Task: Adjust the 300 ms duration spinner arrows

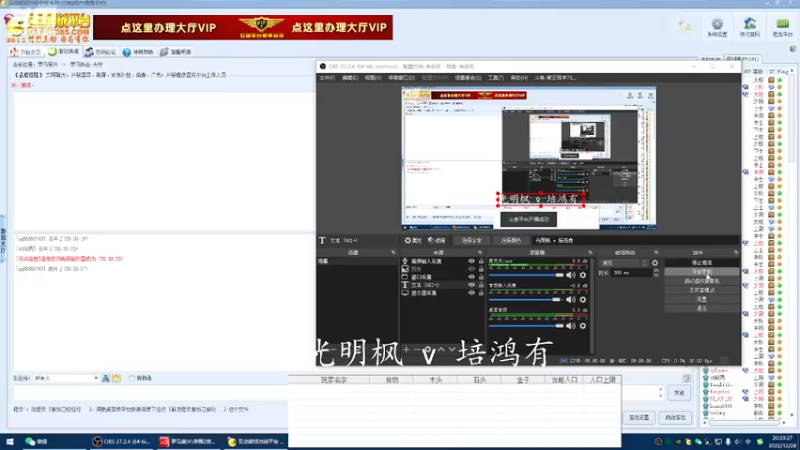Action: pos(656,273)
